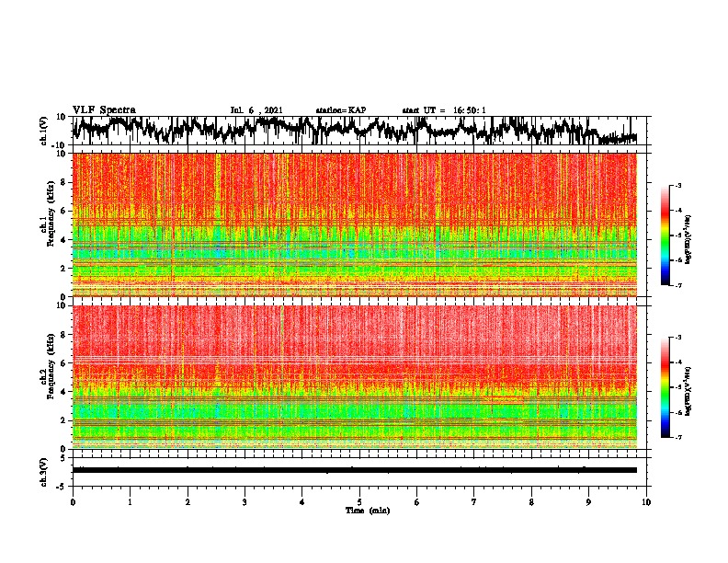Click the ch.2 spectrogram plot area
This screenshot has height=563, width=728.
(x=355, y=377)
